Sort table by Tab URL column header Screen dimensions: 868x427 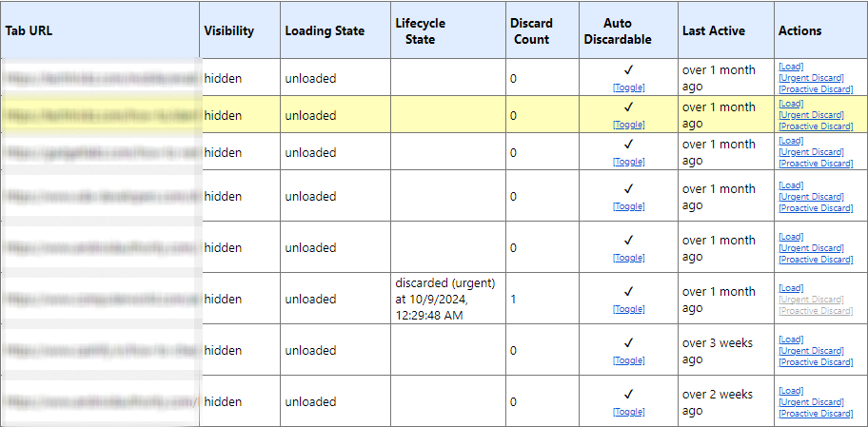click(x=29, y=30)
